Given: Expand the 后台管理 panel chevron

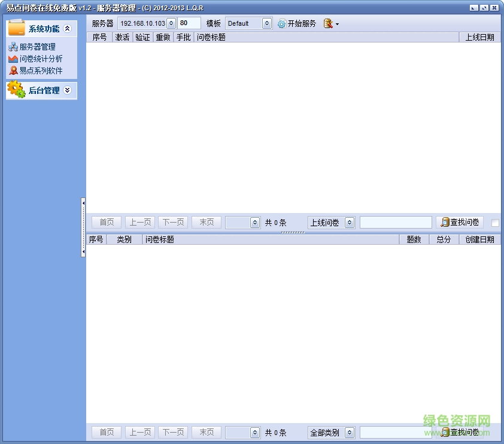Looking at the screenshot, I should [x=68, y=91].
